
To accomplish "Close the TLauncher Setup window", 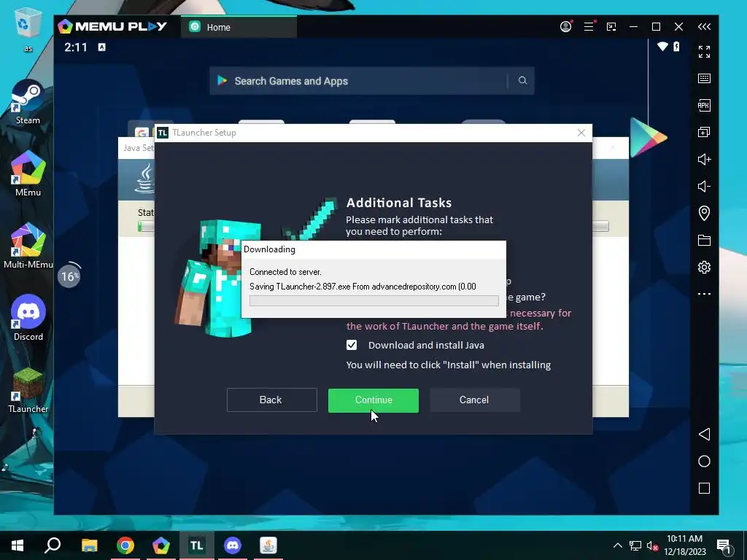I will pos(581,133).
